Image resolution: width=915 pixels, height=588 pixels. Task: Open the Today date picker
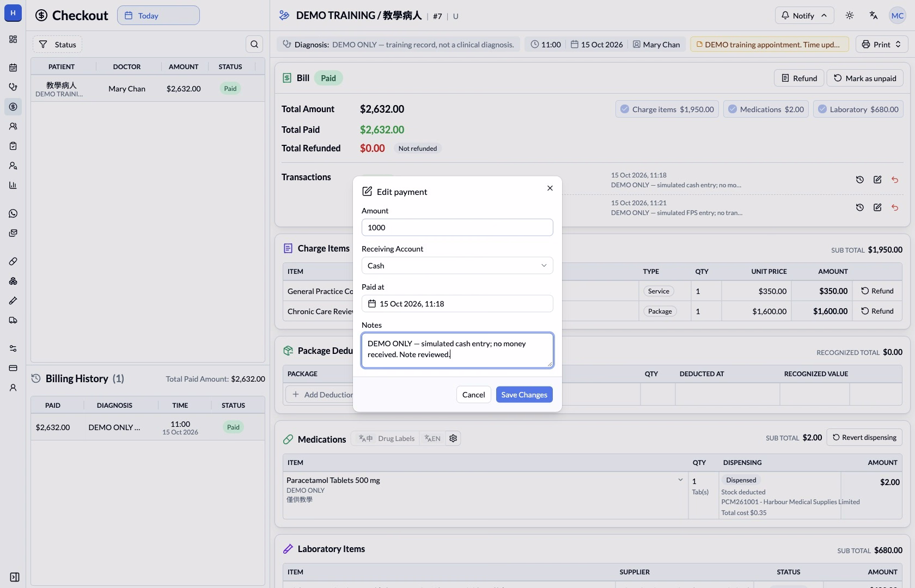[158, 15]
